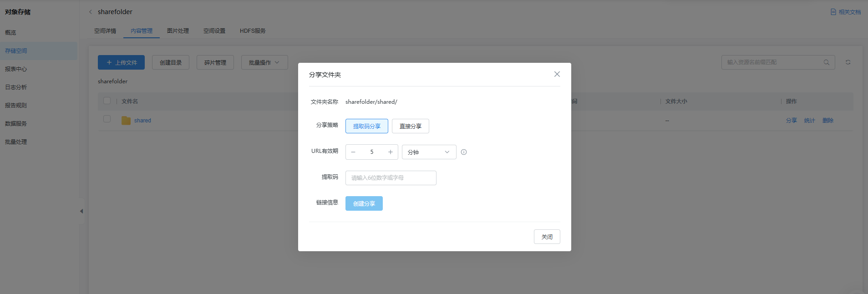Viewport: 868px width, 294px height.
Task: Click the URL validity number field
Action: click(372, 152)
